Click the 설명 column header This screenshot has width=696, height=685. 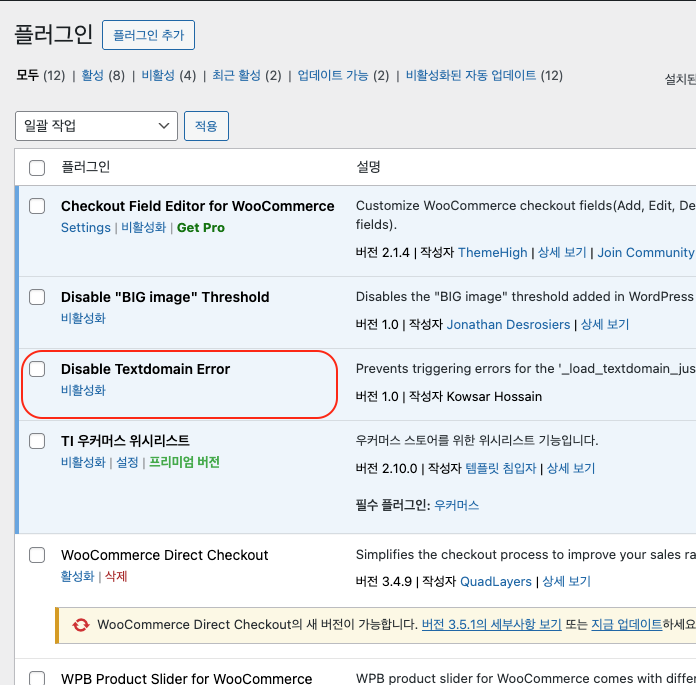point(368,167)
